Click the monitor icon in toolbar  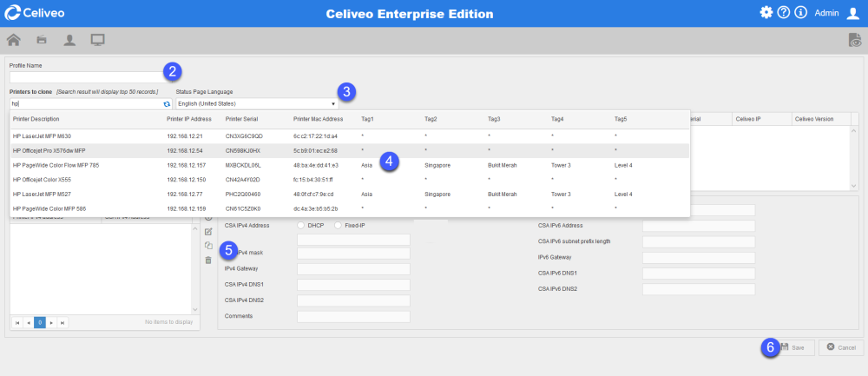click(97, 40)
